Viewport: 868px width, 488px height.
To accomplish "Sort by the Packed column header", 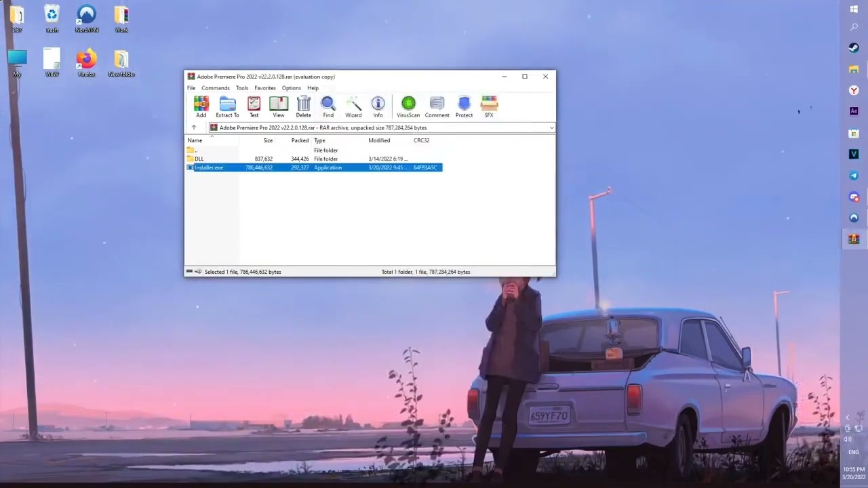I will (x=300, y=140).
